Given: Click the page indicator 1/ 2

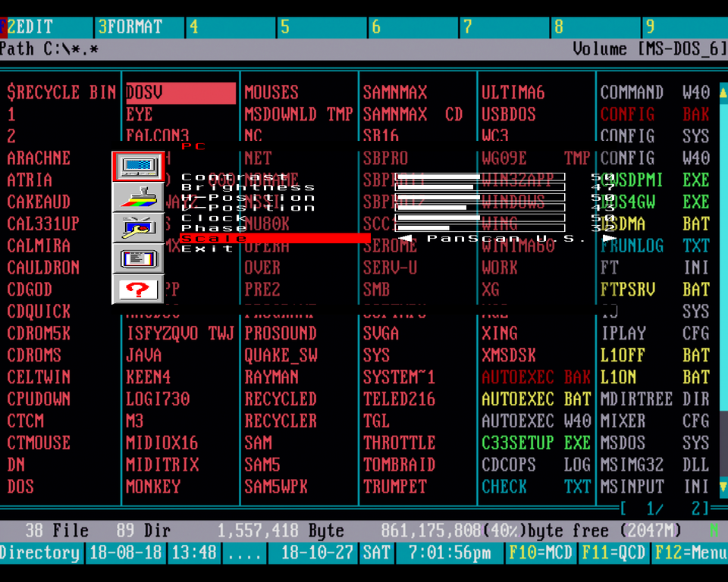Looking at the screenshot, I should tap(664, 508).
